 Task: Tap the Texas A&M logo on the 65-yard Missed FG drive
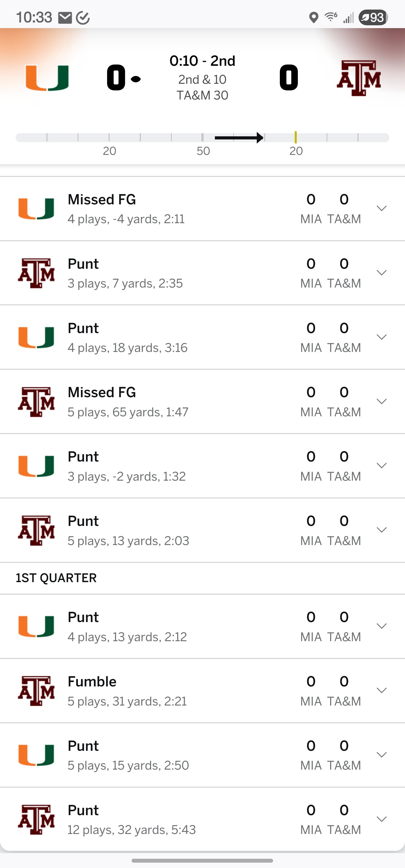coord(36,402)
